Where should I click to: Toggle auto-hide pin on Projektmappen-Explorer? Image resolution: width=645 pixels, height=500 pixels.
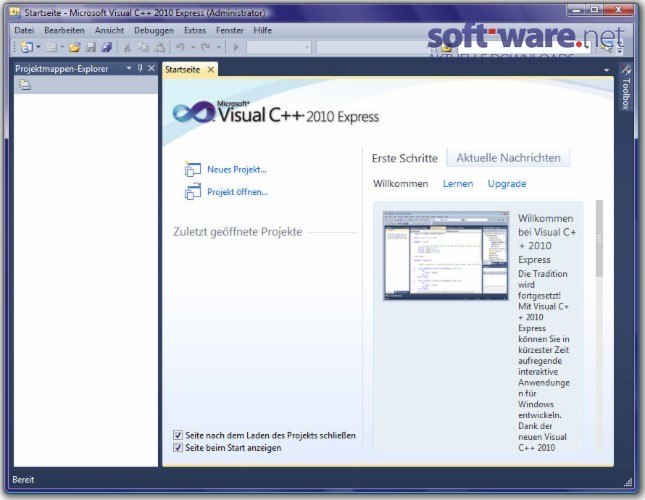coord(140,68)
